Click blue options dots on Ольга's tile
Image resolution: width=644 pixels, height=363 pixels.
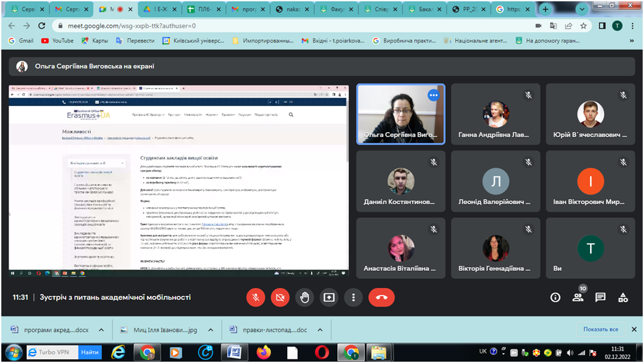[433, 95]
